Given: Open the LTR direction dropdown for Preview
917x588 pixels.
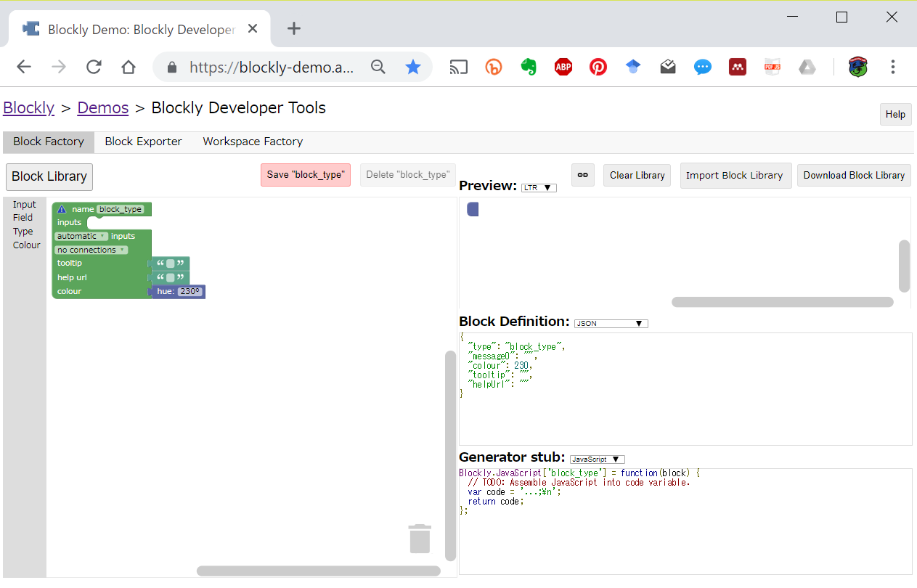Looking at the screenshot, I should point(538,187).
